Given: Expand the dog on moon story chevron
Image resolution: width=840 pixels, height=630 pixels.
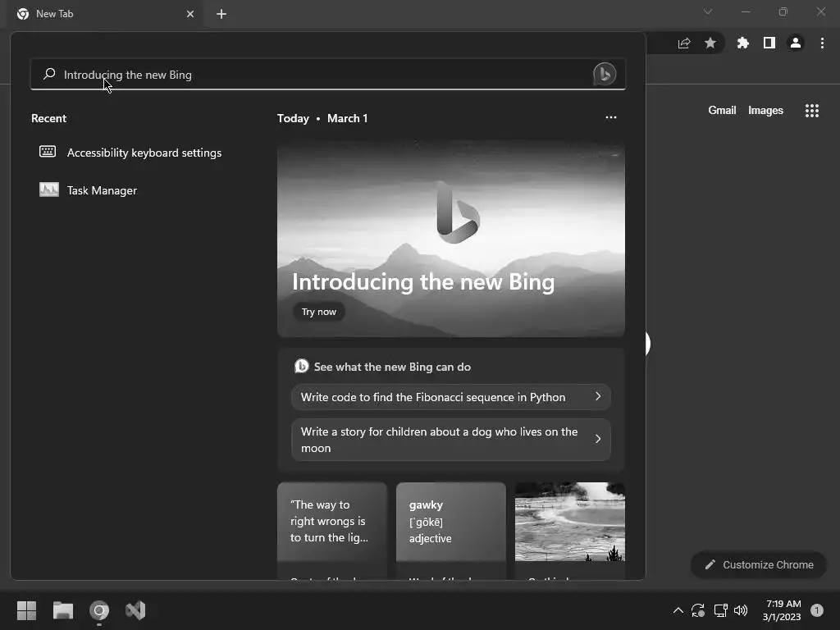Looking at the screenshot, I should tap(598, 439).
